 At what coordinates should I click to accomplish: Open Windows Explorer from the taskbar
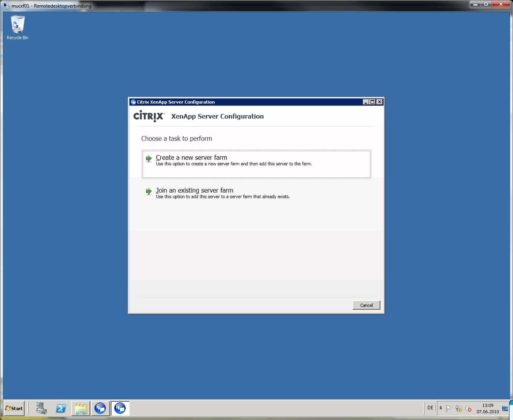tap(81, 408)
